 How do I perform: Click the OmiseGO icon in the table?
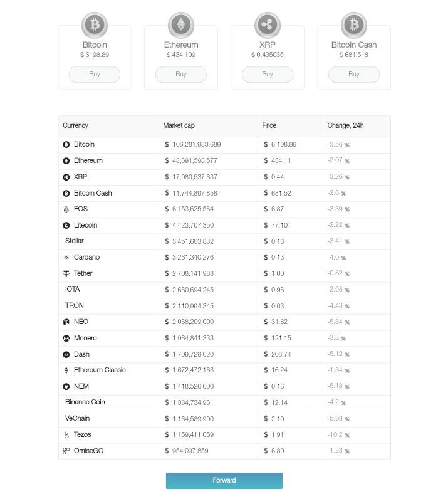[x=66, y=451]
